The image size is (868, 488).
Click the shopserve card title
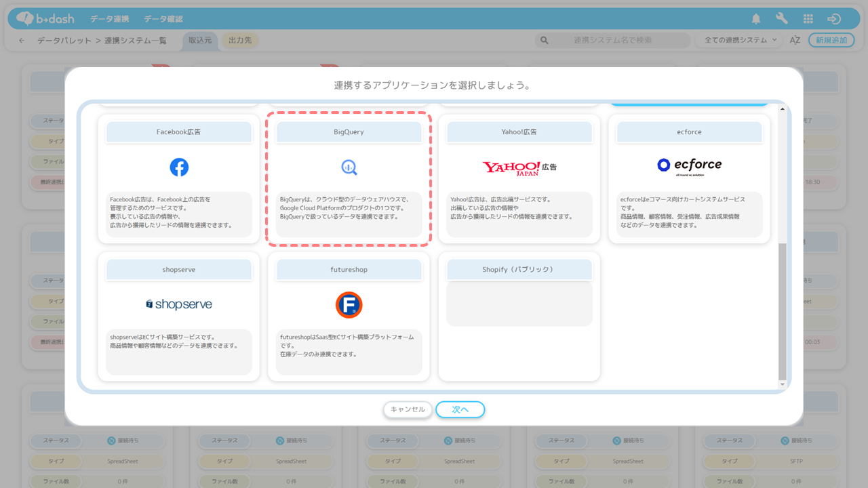(x=179, y=270)
